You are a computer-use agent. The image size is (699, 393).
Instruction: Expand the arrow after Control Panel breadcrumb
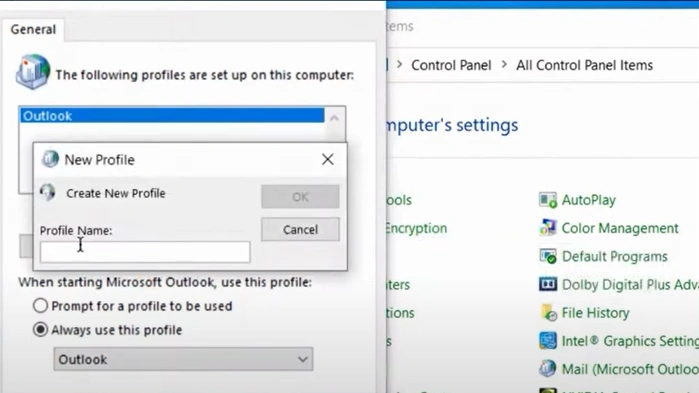(504, 65)
